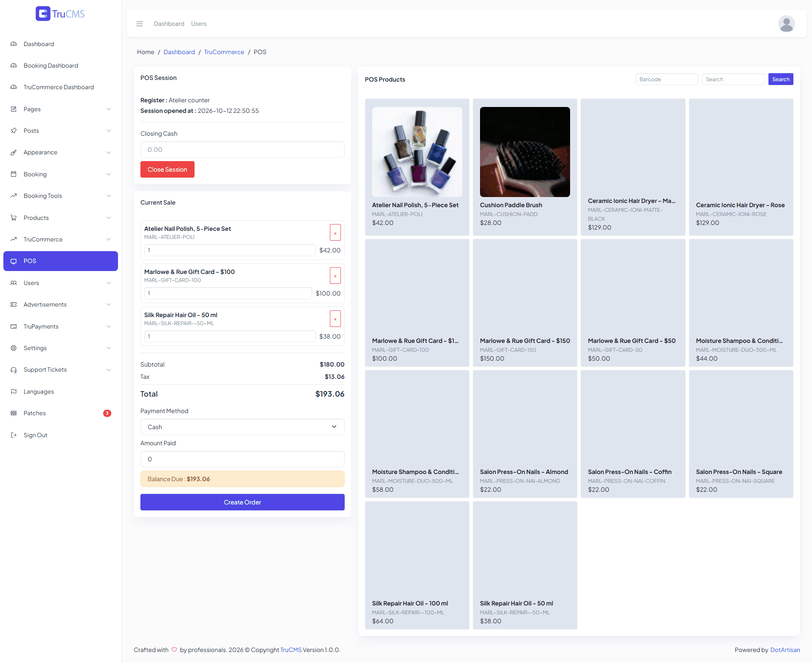This screenshot has width=812, height=663.
Task: Click the TruCMS logo
Action: point(60,14)
